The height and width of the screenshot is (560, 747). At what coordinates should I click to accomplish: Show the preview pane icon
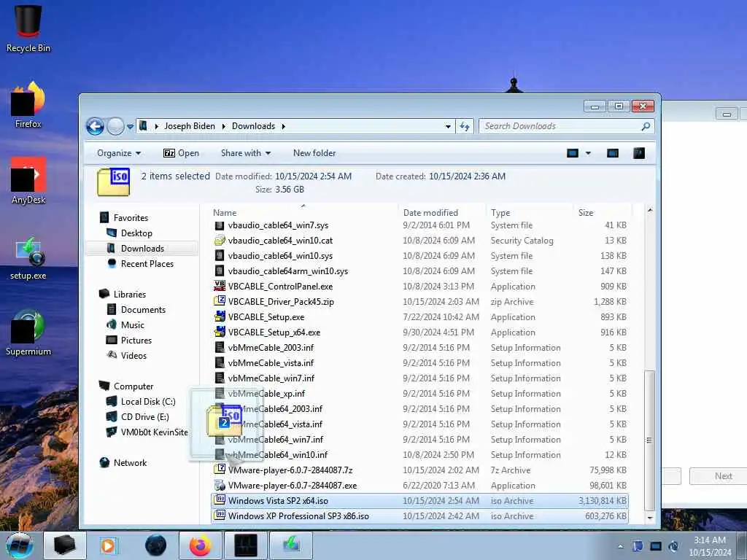(613, 153)
